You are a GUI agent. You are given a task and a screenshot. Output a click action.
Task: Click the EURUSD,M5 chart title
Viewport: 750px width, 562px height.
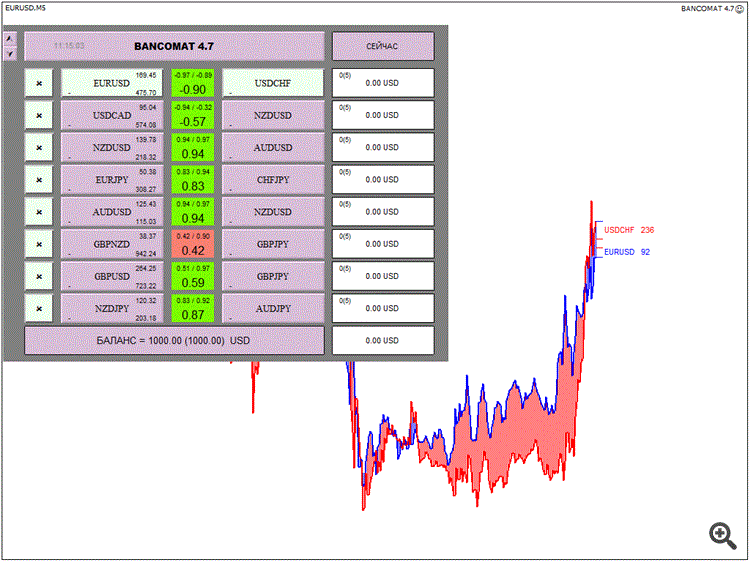25,8
